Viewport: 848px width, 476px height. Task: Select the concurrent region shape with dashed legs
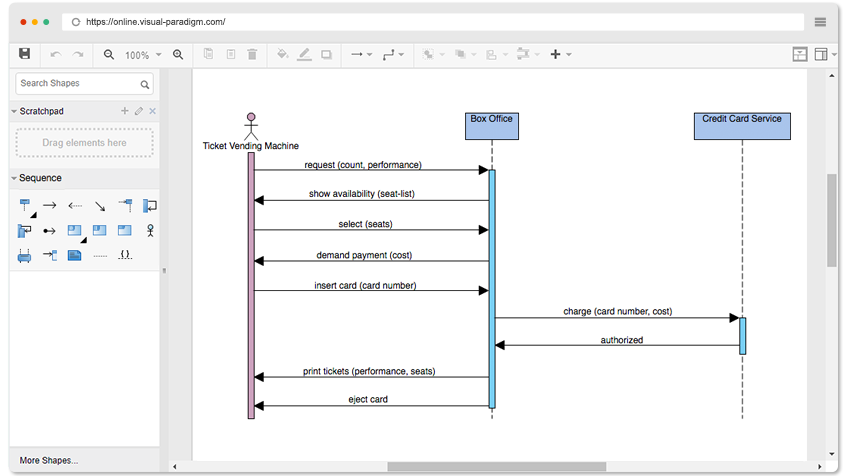(24, 255)
